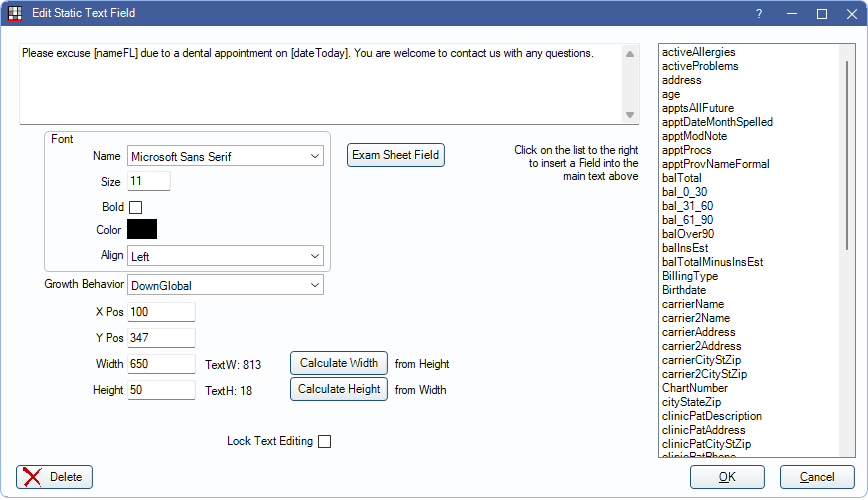868x500 pixels.
Task: Click the red X Delete button
Action: coord(55,477)
